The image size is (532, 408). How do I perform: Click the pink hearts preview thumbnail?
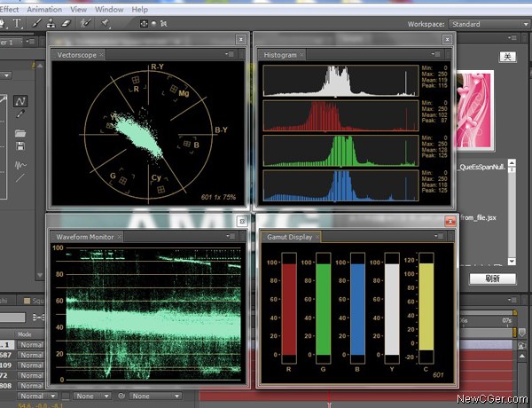click(475, 110)
